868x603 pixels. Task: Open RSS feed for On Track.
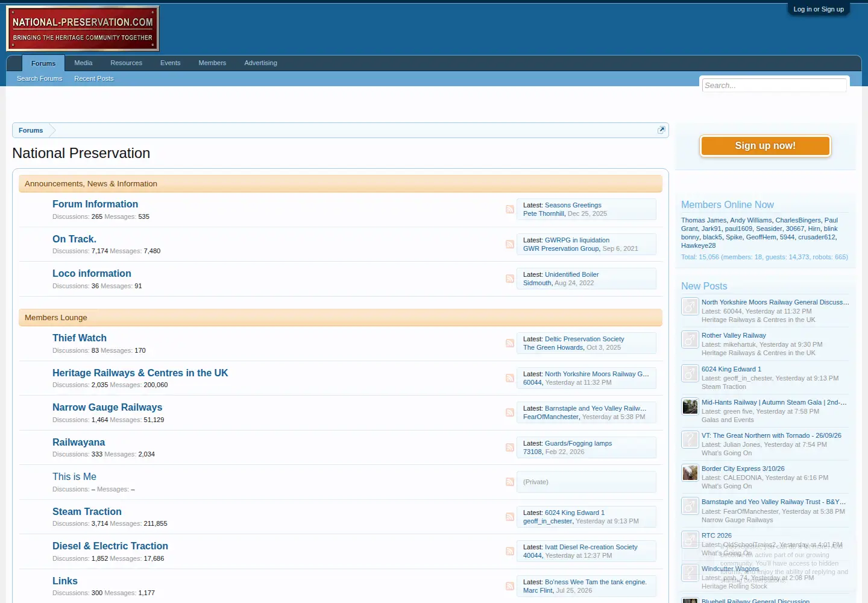pyautogui.click(x=510, y=244)
